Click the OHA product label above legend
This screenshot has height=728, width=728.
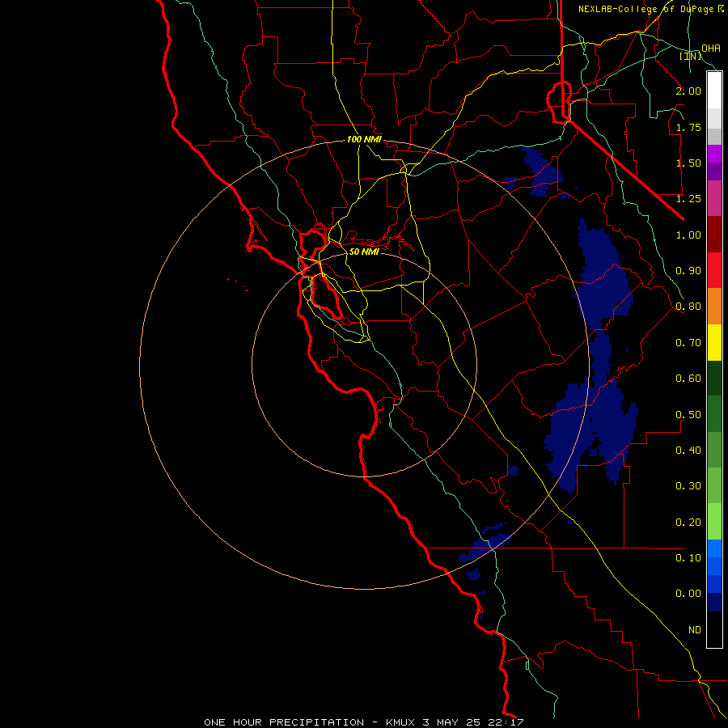point(711,49)
